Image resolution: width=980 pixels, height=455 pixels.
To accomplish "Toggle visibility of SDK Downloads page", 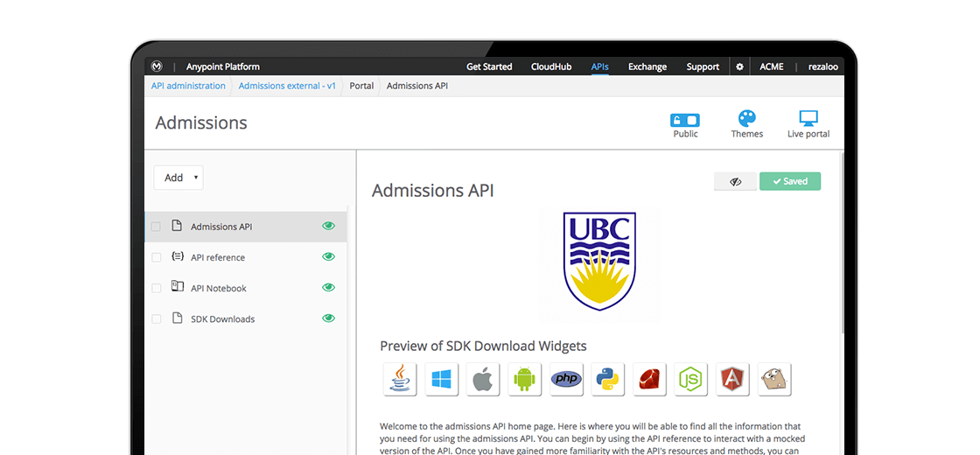I will point(329,318).
